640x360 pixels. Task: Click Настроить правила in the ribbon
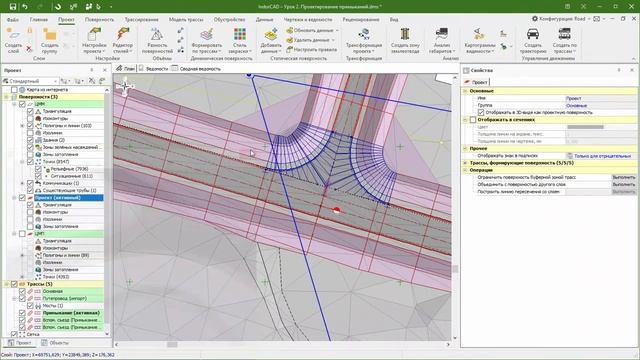(311, 49)
